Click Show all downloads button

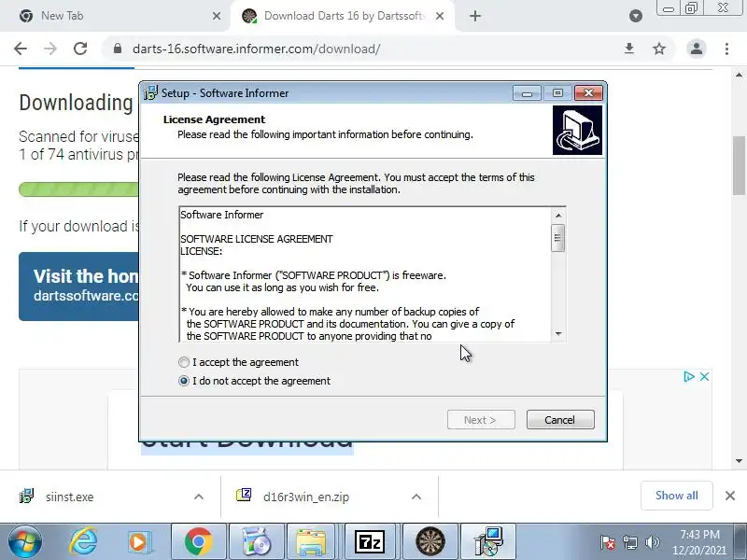676,496
